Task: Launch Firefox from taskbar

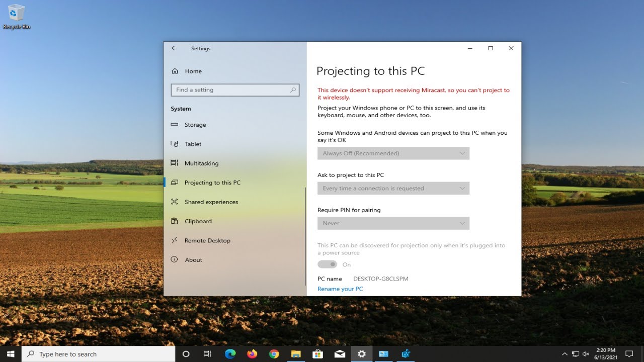Action: click(x=252, y=354)
